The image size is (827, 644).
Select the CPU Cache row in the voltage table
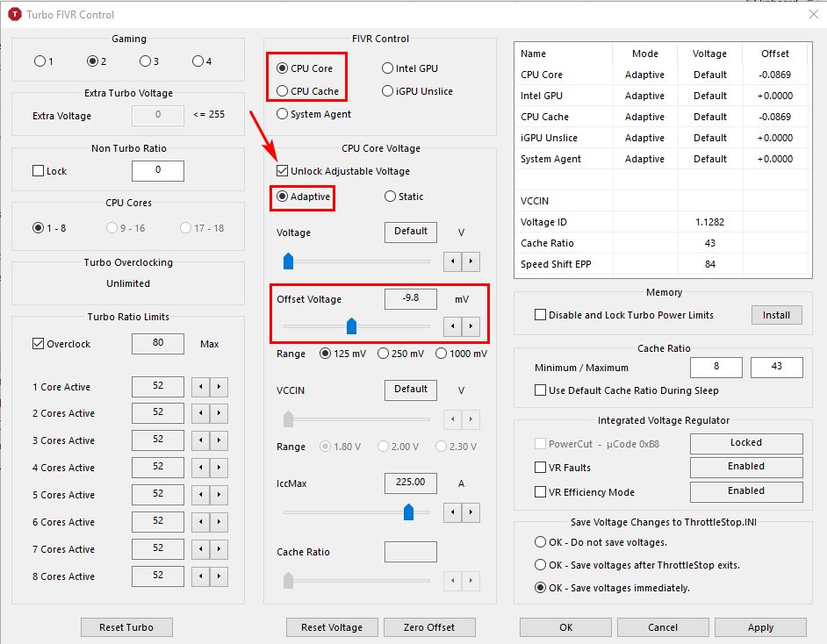tap(663, 117)
